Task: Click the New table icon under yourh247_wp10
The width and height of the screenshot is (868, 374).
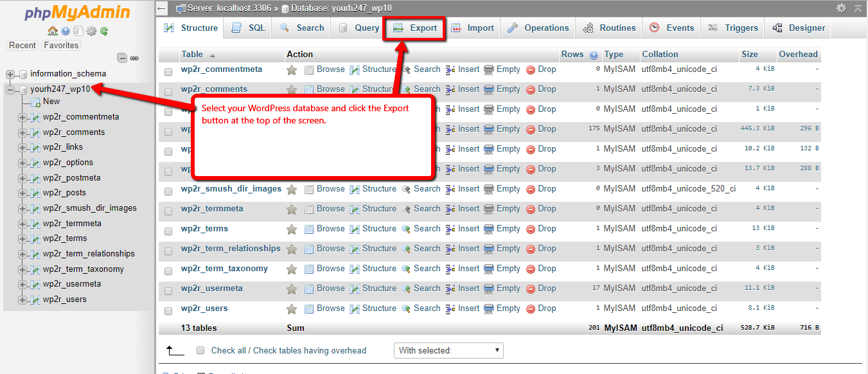Action: point(36,102)
